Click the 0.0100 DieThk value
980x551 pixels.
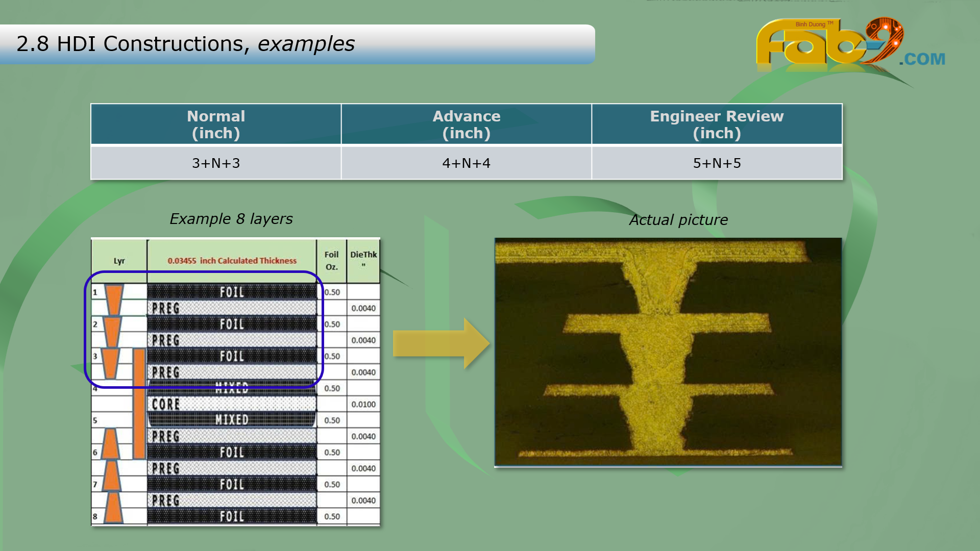pyautogui.click(x=363, y=405)
